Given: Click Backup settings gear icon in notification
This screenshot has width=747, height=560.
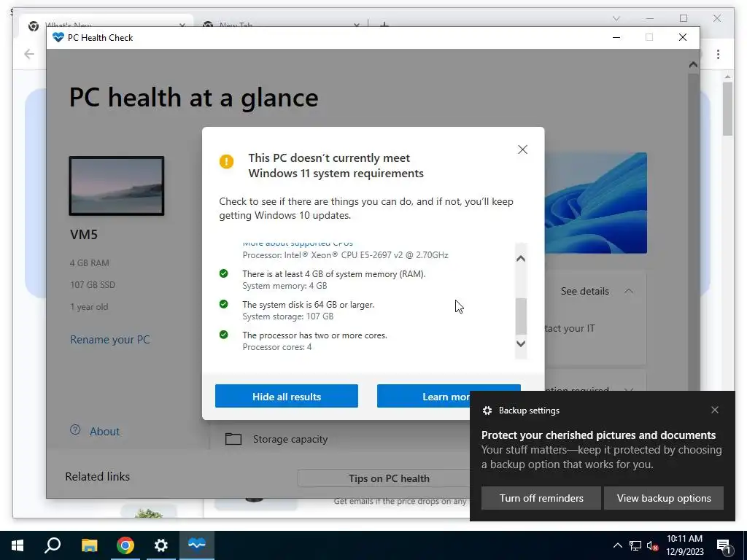Looking at the screenshot, I should click(487, 411).
